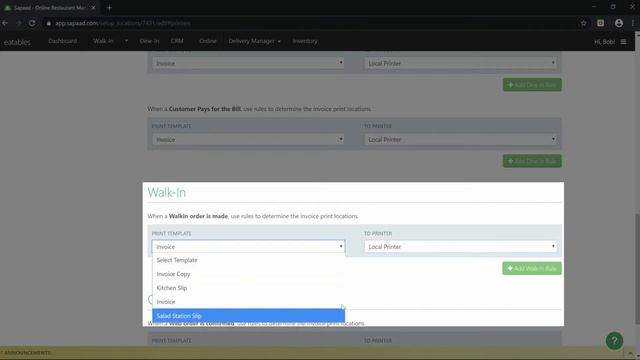Image resolution: width=640 pixels, height=360 pixels.
Task: Open the Dashboard menu
Action: pyautogui.click(x=62, y=41)
